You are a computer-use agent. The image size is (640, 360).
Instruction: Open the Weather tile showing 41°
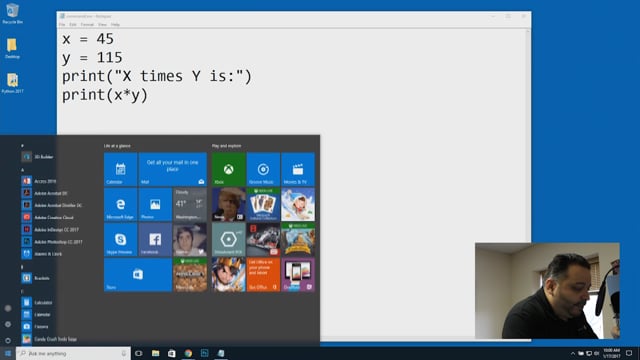(190, 204)
